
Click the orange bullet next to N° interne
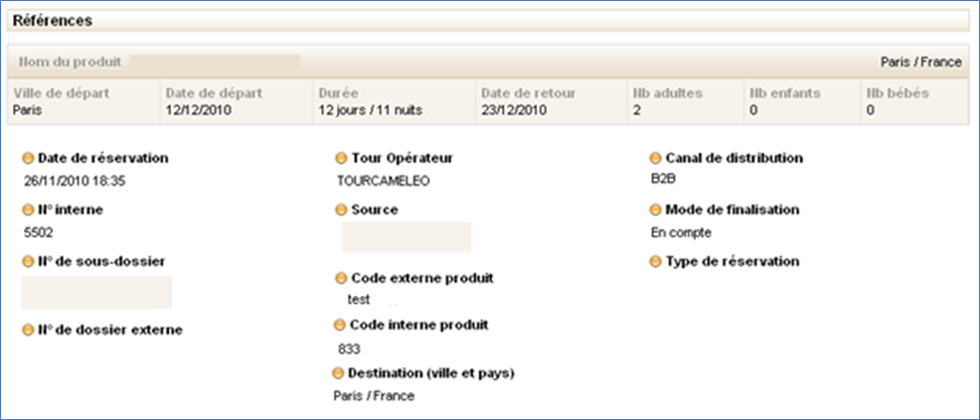(29, 210)
